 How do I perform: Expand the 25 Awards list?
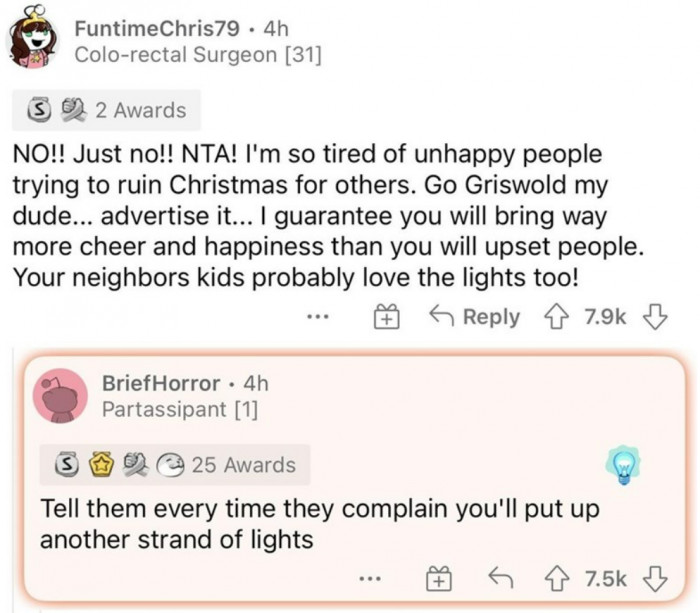click(x=175, y=464)
